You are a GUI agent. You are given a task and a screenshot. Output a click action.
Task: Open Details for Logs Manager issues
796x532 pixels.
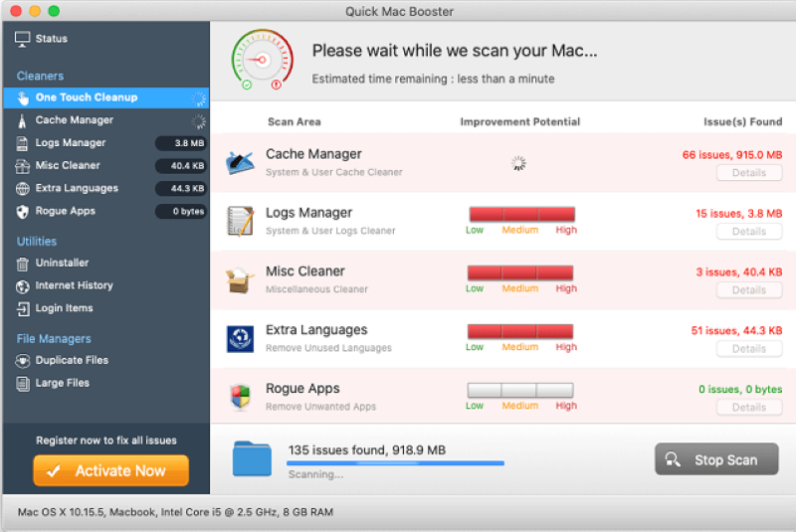click(x=748, y=232)
